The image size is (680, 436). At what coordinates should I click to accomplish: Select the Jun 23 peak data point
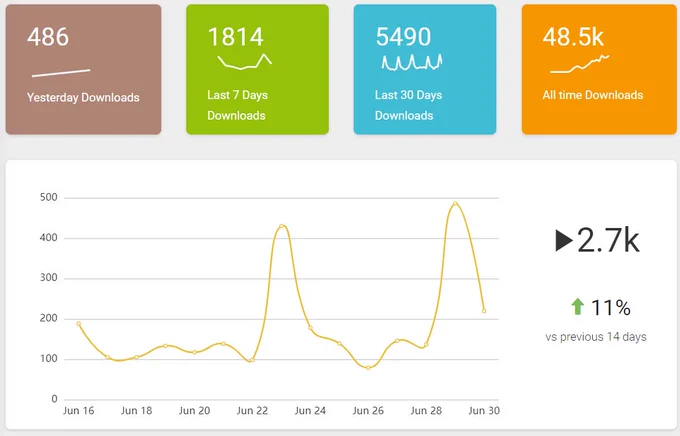281,226
